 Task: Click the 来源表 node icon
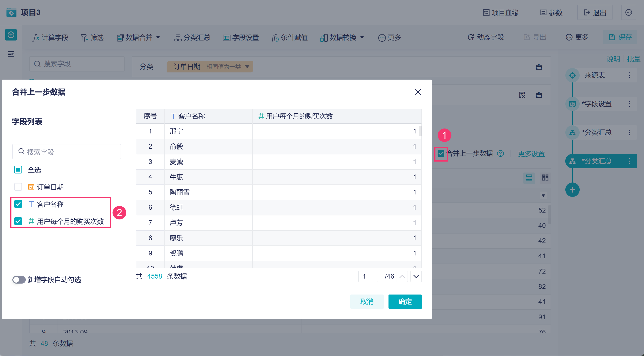coord(572,75)
